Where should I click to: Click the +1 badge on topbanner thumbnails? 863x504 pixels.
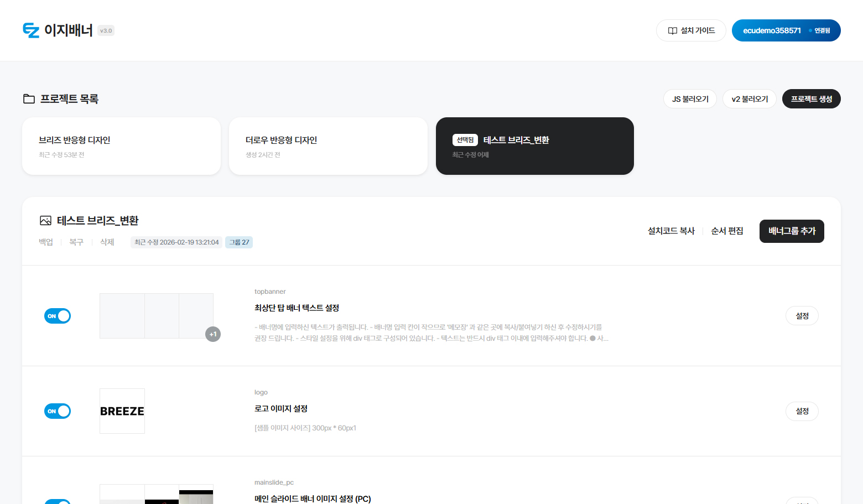pos(213,334)
